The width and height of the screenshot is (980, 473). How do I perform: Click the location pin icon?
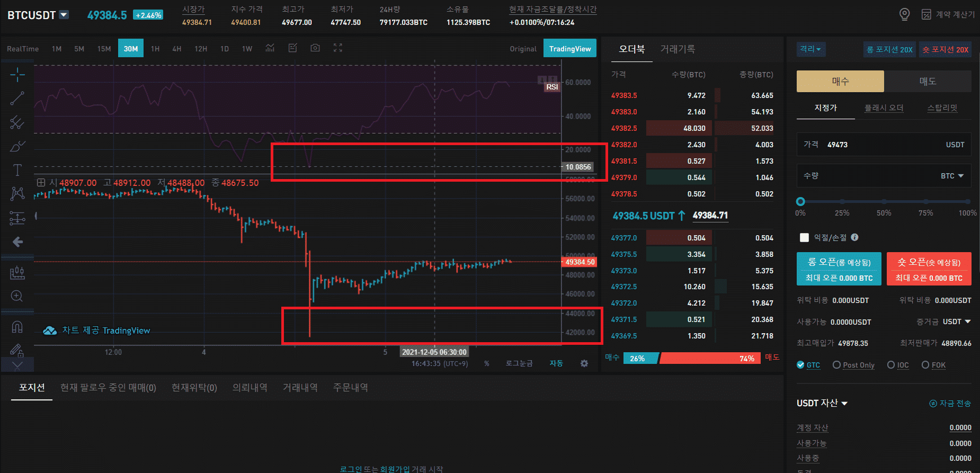905,14
